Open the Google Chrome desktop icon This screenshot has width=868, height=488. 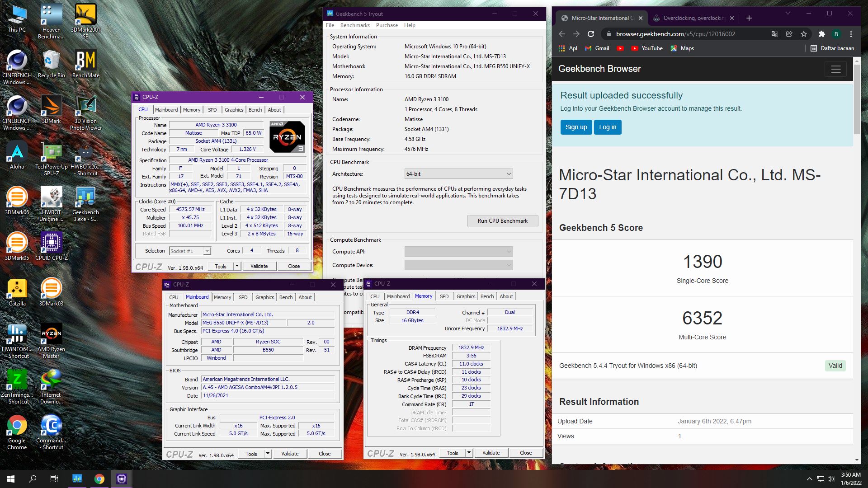coord(17,432)
